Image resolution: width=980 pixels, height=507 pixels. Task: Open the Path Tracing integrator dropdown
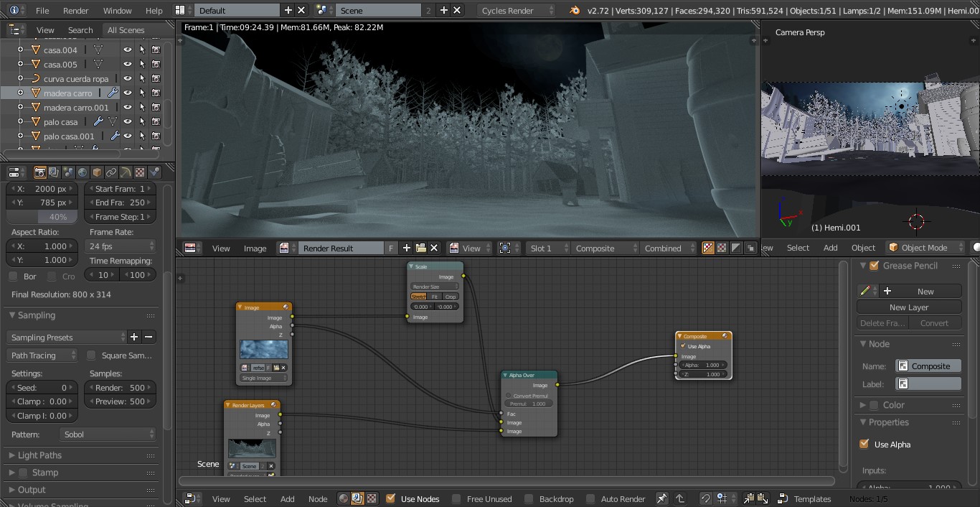click(42, 355)
